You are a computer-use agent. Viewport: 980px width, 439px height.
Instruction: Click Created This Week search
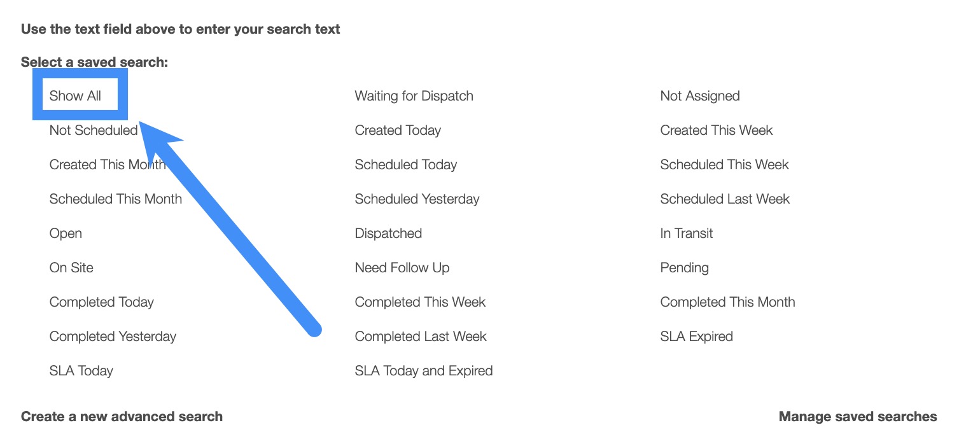tap(716, 130)
